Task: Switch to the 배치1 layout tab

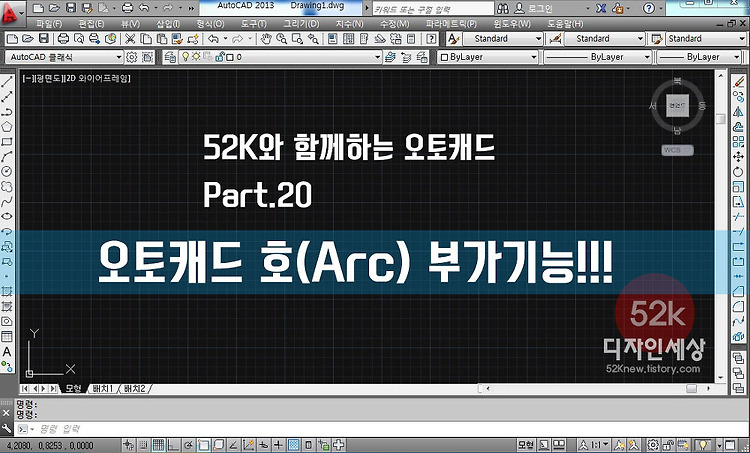Action: [102, 388]
